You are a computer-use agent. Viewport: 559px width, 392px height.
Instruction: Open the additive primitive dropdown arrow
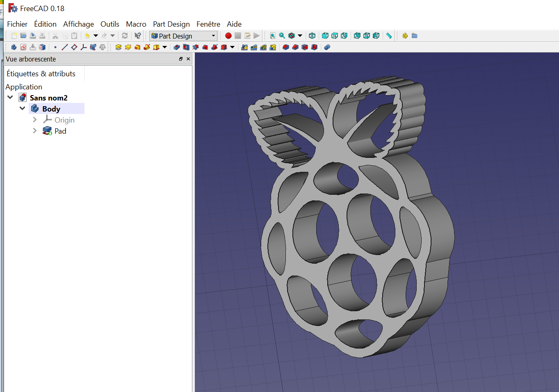click(164, 47)
